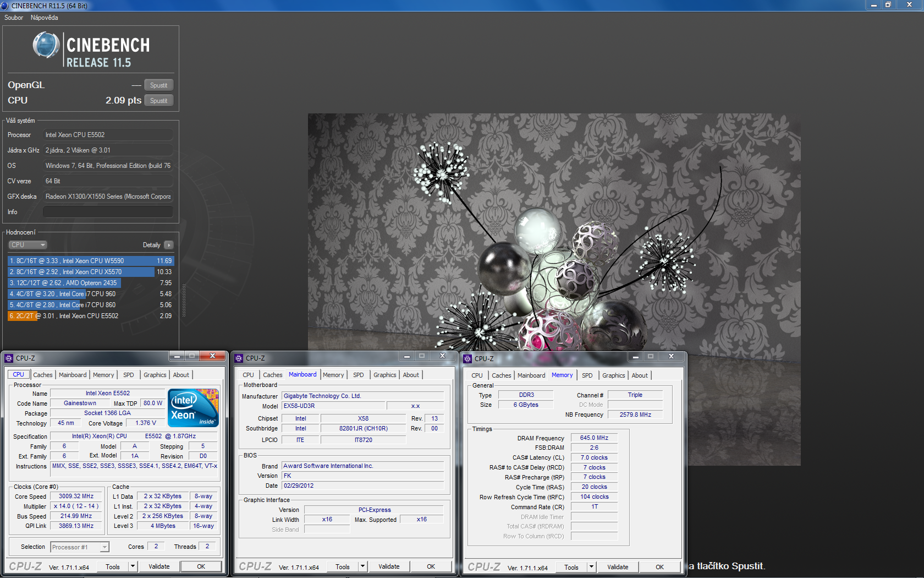Click Validate in Mainboard CPU-Z window

[x=389, y=566]
